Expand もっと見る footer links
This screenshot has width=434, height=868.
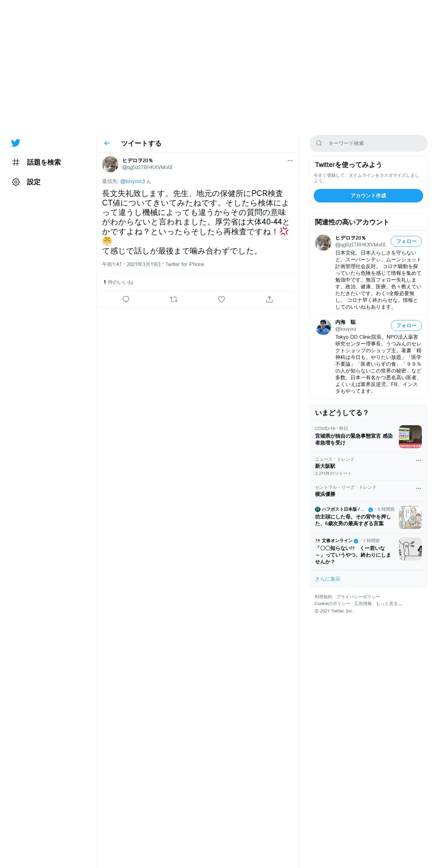(389, 604)
